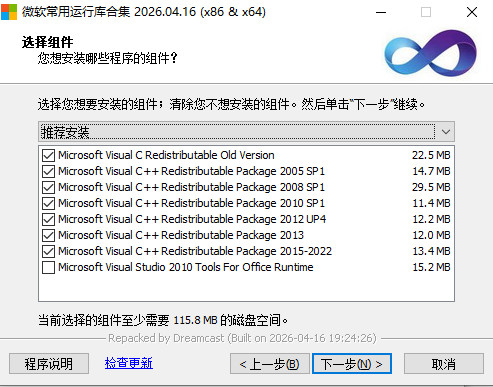This screenshot has width=493, height=387.
Task: Open the 检查更新 link
Action: tap(129, 363)
